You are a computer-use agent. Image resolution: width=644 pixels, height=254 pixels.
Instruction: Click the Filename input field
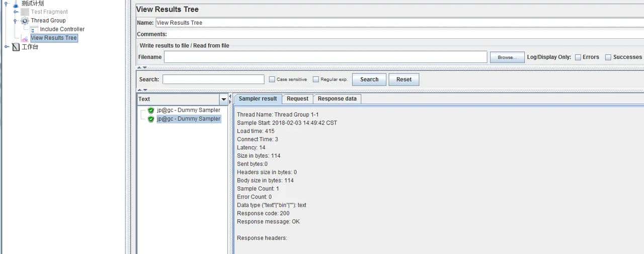point(326,57)
